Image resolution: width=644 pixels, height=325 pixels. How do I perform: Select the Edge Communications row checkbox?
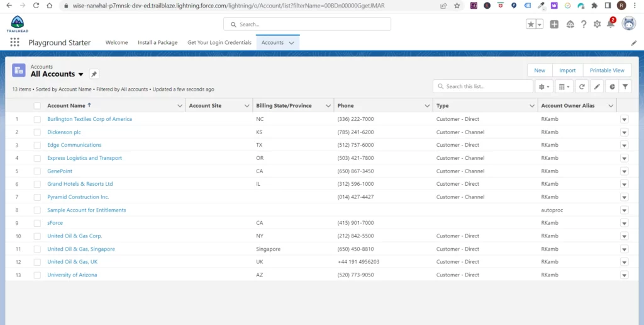coord(37,145)
